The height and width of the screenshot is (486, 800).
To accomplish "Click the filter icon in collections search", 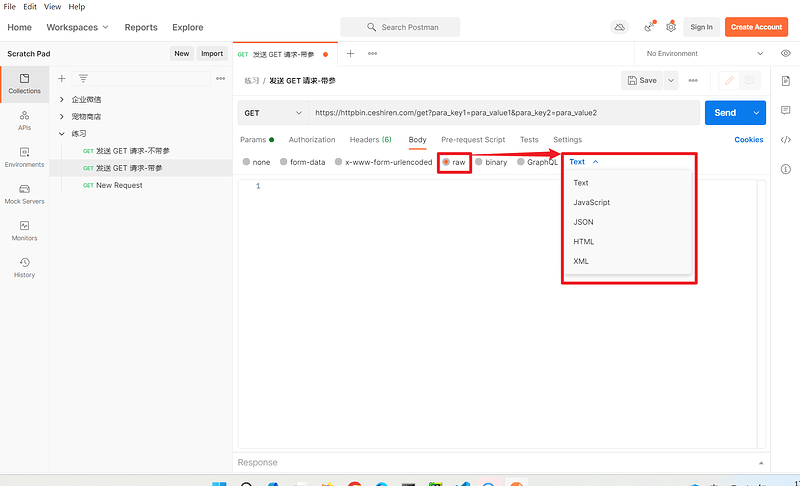I will 83,79.
